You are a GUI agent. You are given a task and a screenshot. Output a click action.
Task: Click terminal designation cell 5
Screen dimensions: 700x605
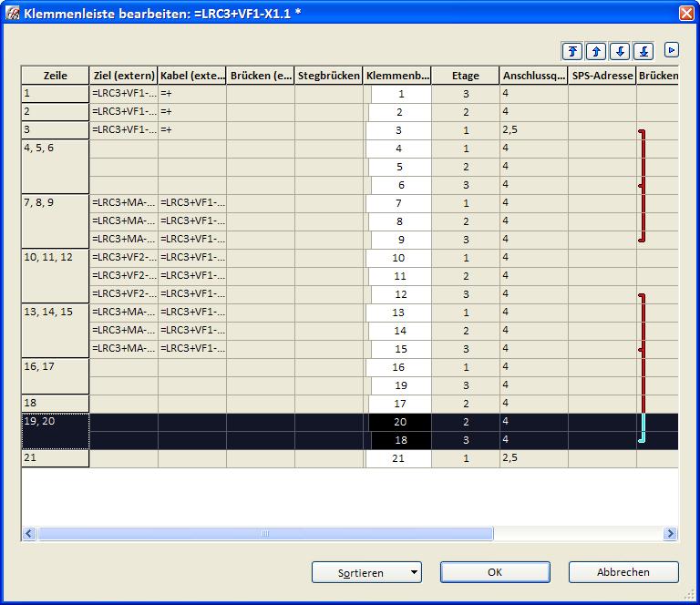coord(399,167)
